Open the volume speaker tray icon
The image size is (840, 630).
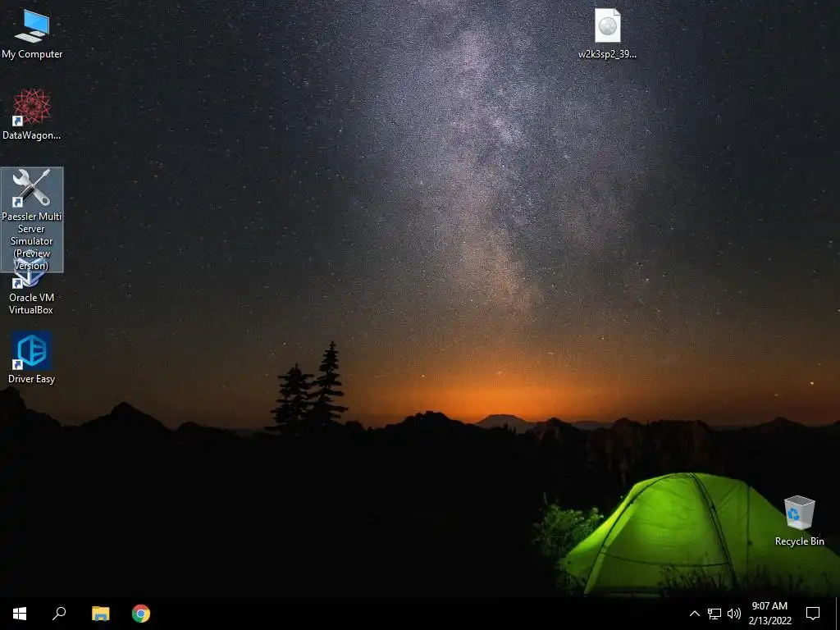tap(734, 614)
